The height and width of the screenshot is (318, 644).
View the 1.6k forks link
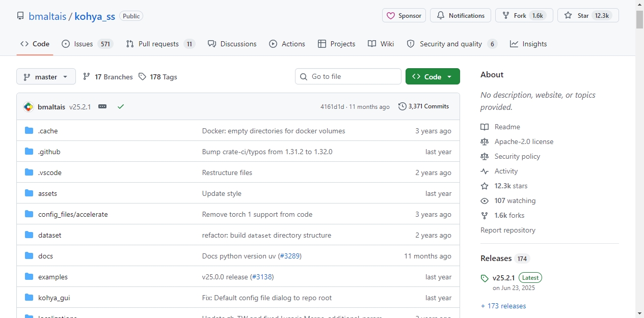pos(502,215)
